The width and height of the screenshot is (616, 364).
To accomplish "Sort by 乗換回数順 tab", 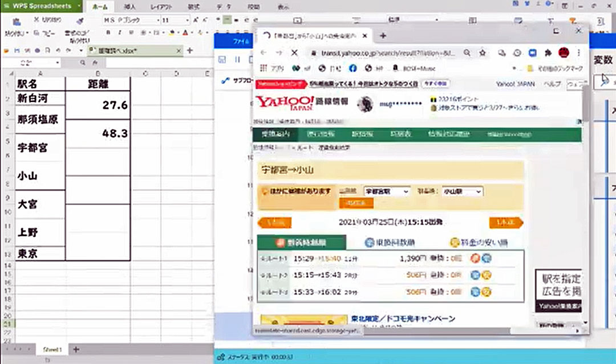I will click(390, 243).
